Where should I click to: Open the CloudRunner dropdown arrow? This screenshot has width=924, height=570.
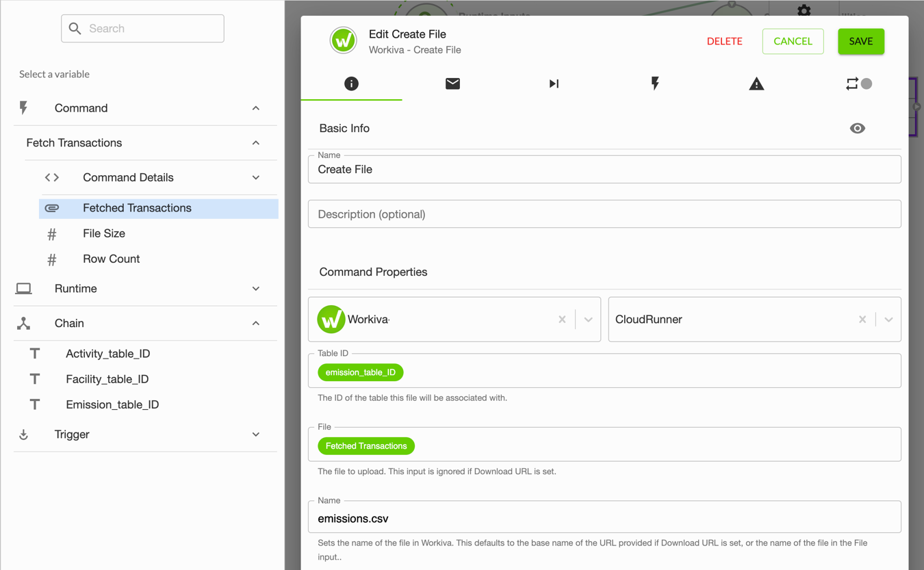[x=888, y=320]
